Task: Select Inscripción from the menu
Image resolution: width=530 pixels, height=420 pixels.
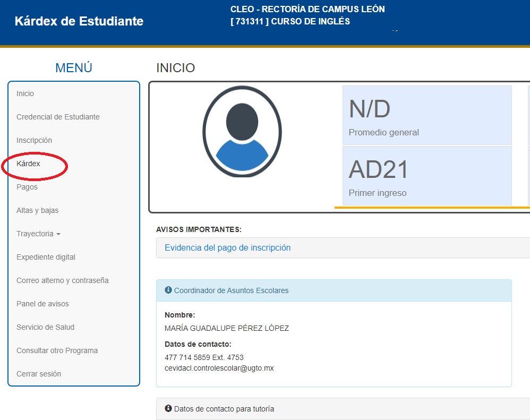Action: 34,140
